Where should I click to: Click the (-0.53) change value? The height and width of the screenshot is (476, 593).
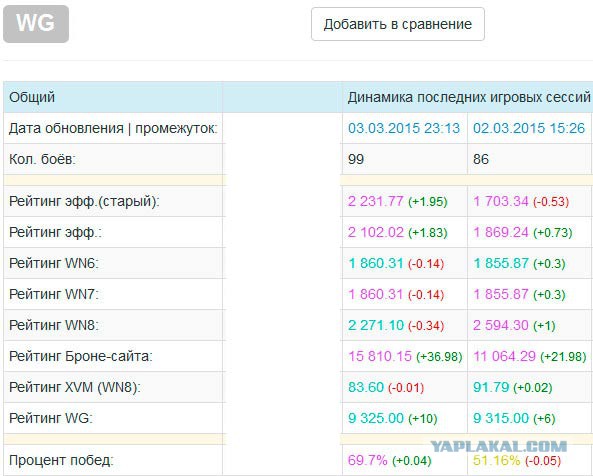551,202
